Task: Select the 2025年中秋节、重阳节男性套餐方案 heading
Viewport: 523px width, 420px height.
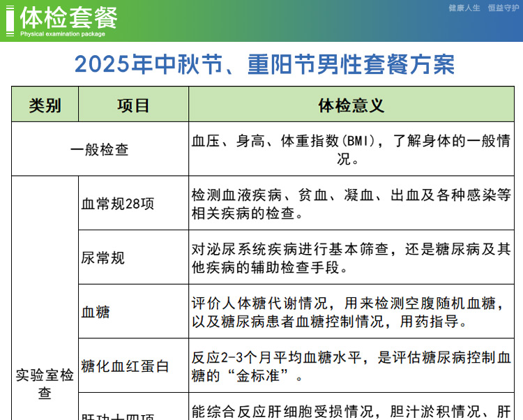Action: click(264, 64)
